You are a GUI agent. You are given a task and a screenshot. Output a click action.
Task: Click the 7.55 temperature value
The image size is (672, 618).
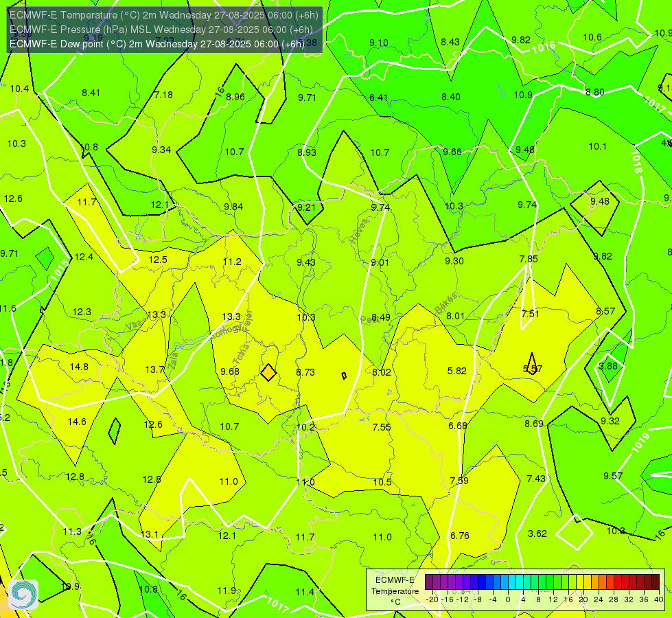point(382,426)
